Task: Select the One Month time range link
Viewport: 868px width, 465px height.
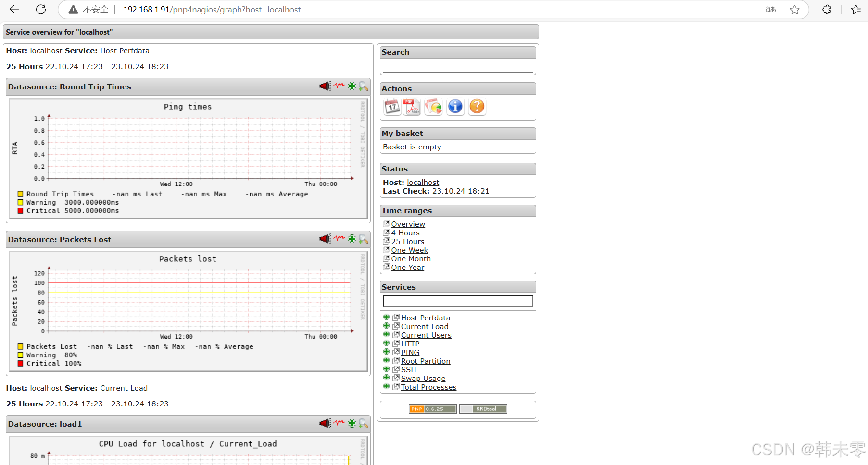Action: [411, 258]
